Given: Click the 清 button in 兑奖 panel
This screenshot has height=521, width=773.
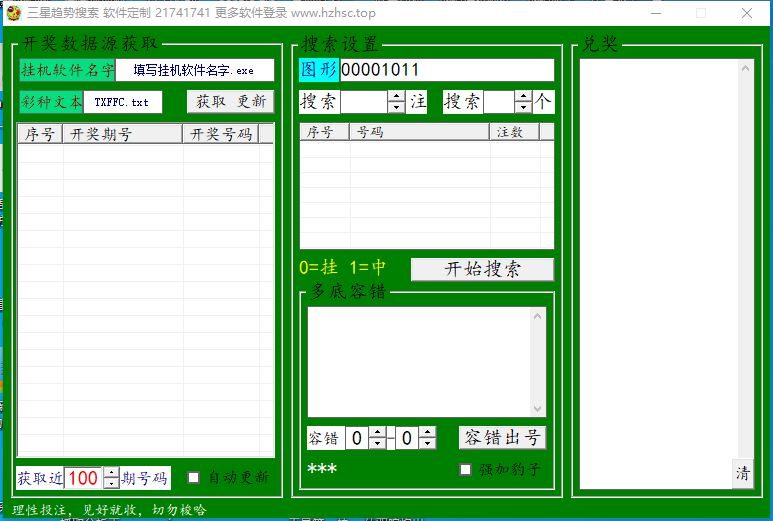Looking at the screenshot, I should (x=742, y=474).
